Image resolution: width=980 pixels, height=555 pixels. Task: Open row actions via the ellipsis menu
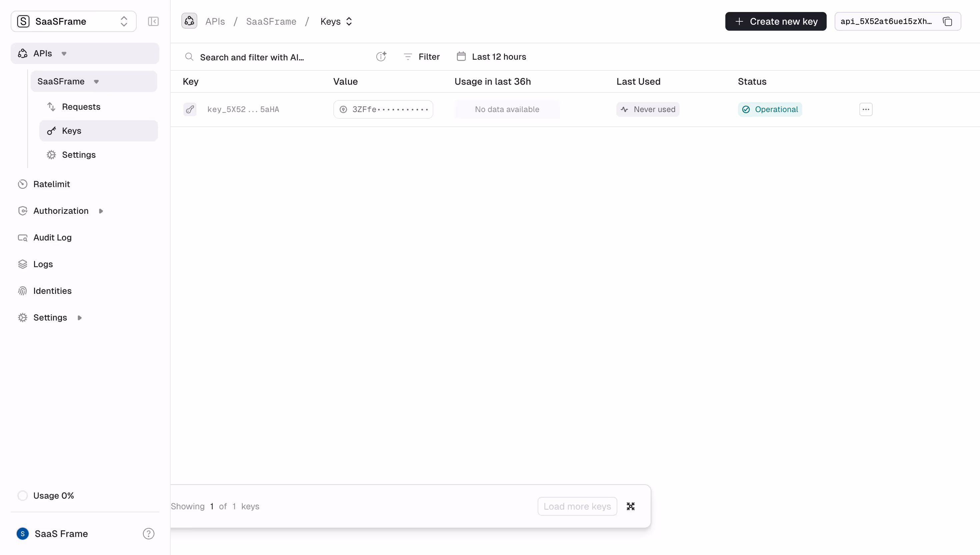866,109
